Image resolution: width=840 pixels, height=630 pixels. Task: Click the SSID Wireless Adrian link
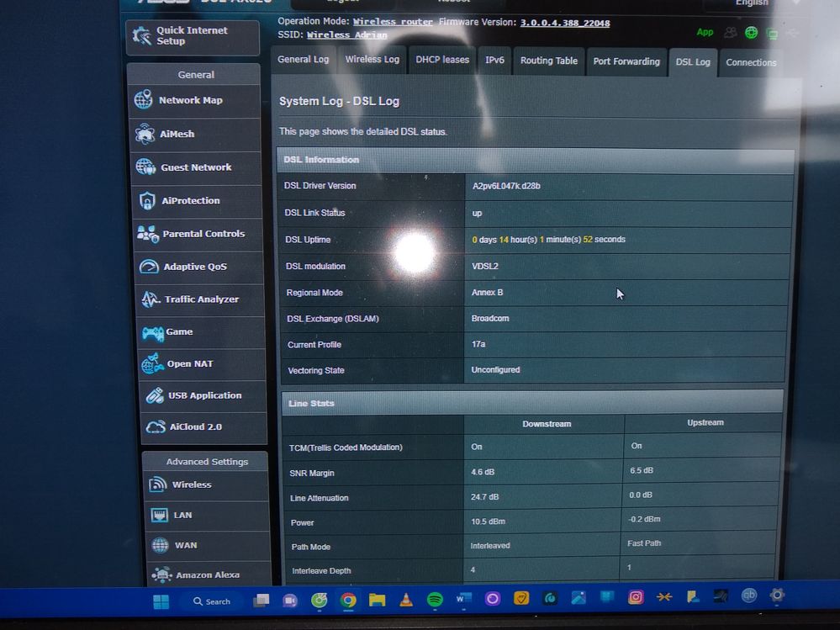(346, 35)
